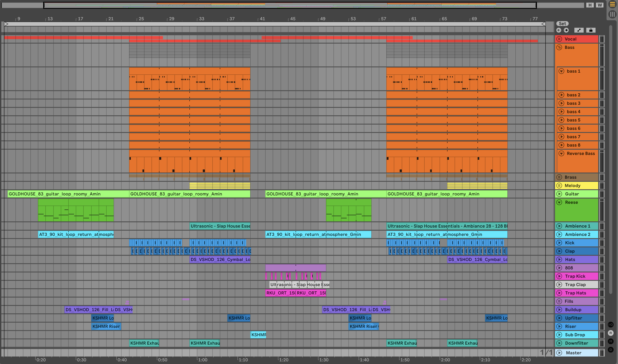This screenshot has width=618, height=364.
Task: Toggle the Mixer (M) section visibility
Action: pyautogui.click(x=611, y=341)
